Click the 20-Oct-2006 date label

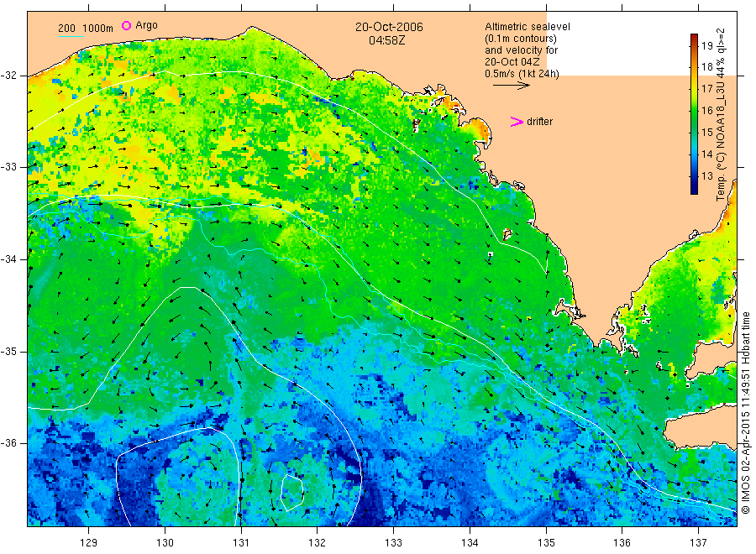pyautogui.click(x=389, y=27)
